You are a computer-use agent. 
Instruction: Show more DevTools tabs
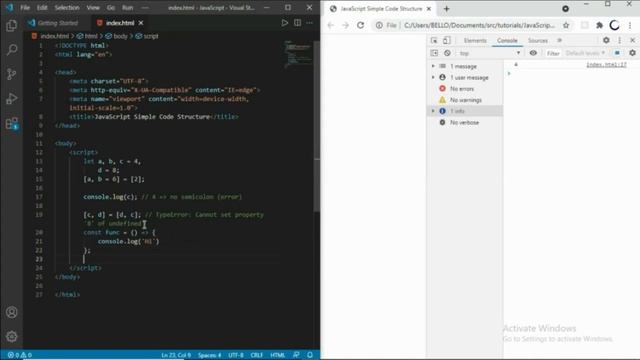(x=560, y=40)
